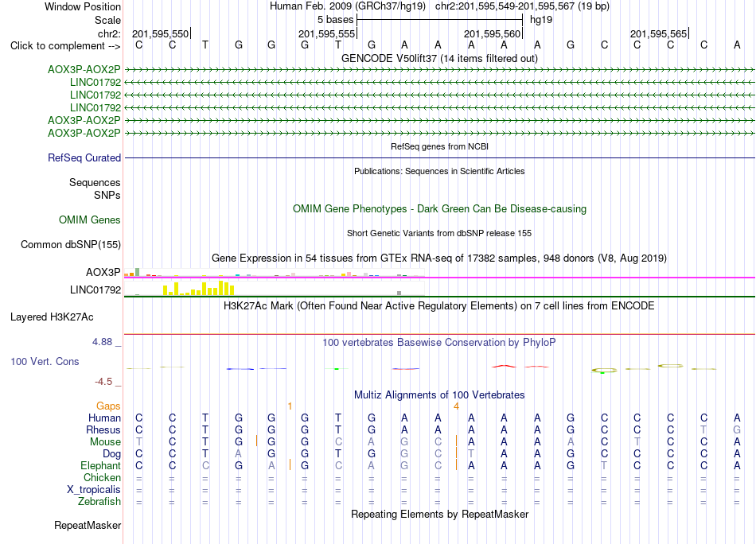The height and width of the screenshot is (544, 756).
Task: Click the AOX3P GTEx expression bar chart
Action: pos(274,273)
